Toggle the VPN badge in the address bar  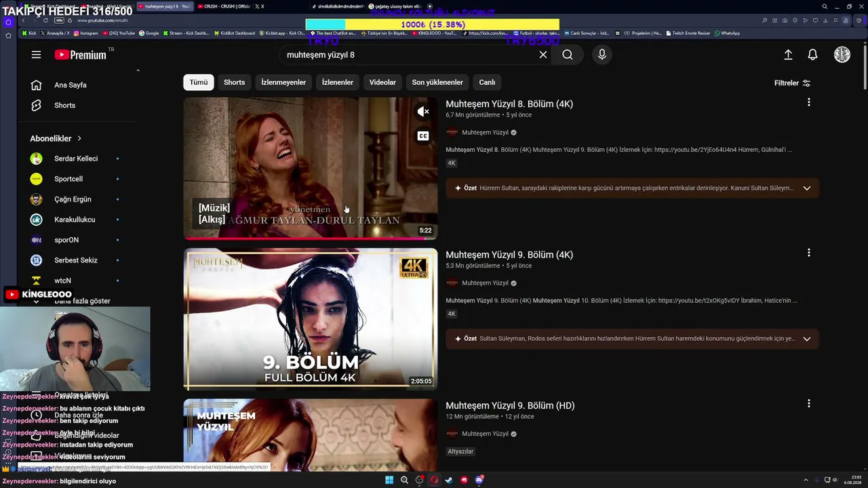coord(59,20)
